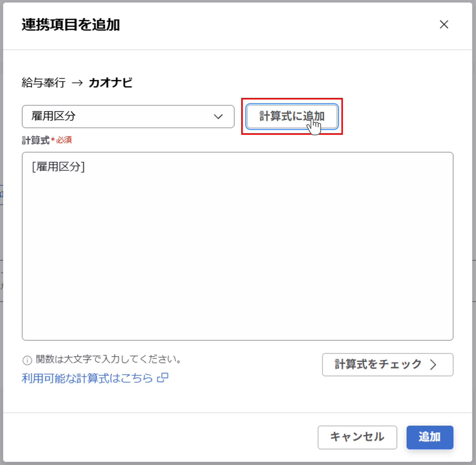
Task: Click the 計算式 必須 field label
Action: point(47,140)
